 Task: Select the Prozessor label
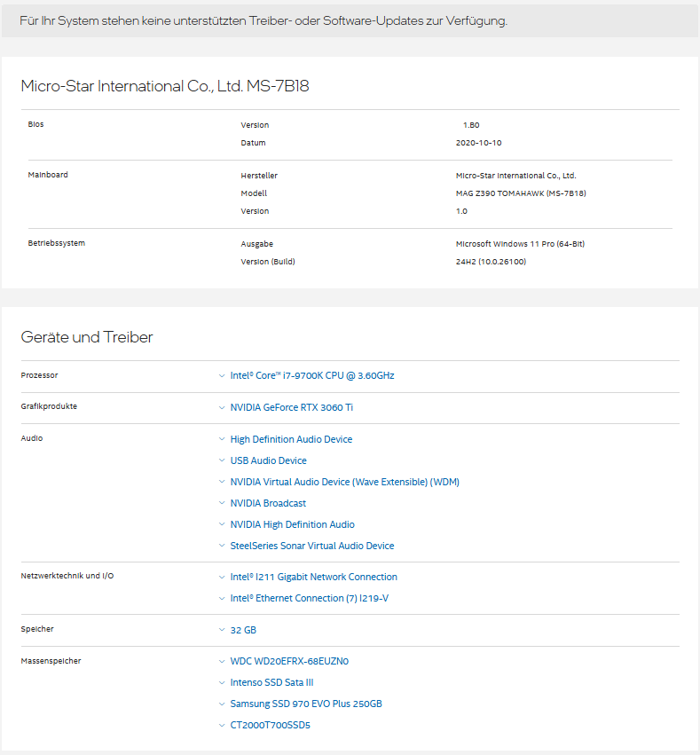tap(39, 374)
